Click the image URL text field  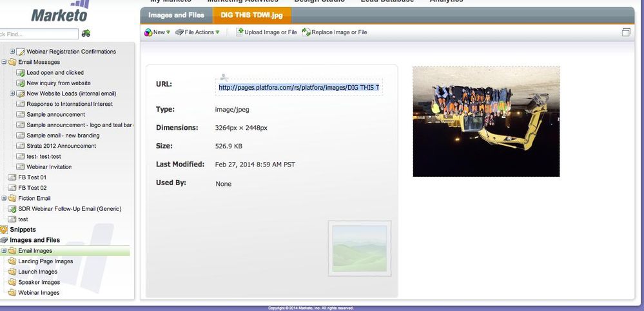[x=298, y=87]
